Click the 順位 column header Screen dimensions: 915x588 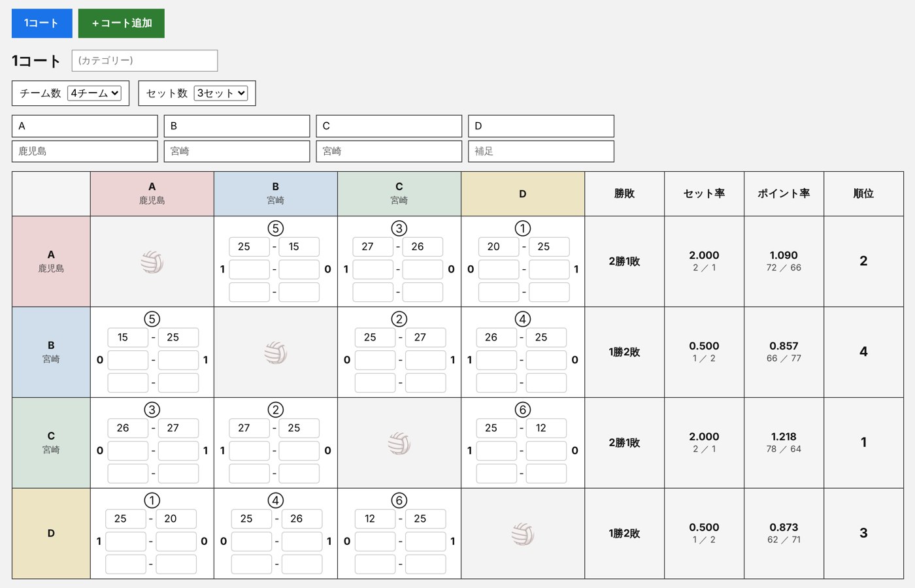pyautogui.click(x=864, y=193)
